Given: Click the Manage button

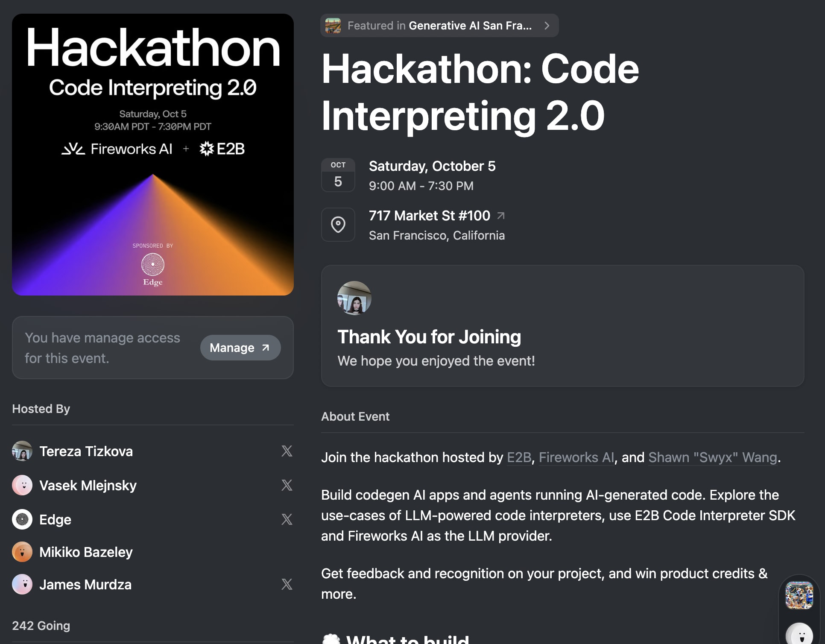Looking at the screenshot, I should (x=240, y=348).
